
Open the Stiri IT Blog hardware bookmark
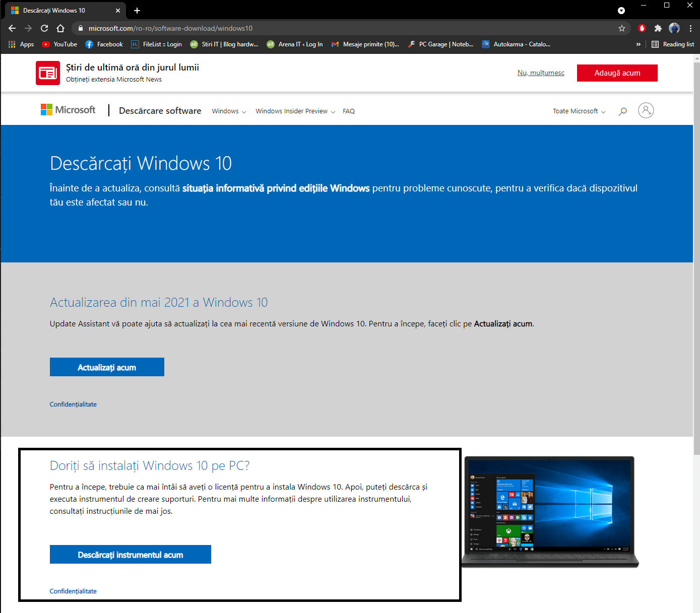click(224, 44)
